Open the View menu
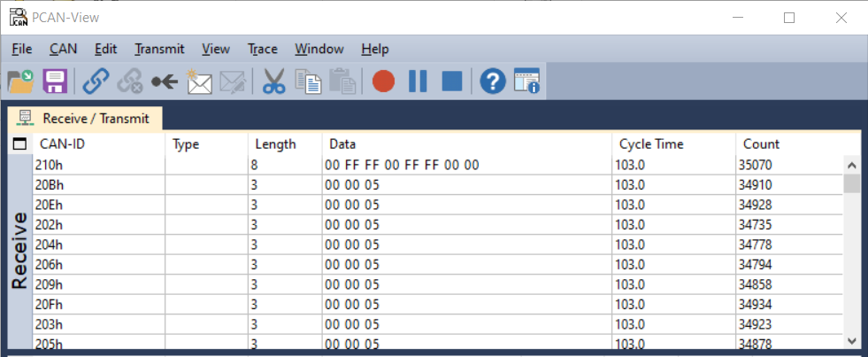This screenshot has width=868, height=357. click(x=216, y=49)
